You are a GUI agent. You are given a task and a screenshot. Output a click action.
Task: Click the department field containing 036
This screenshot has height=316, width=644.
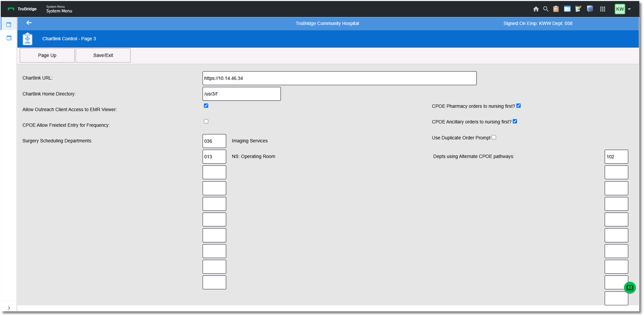tap(214, 141)
